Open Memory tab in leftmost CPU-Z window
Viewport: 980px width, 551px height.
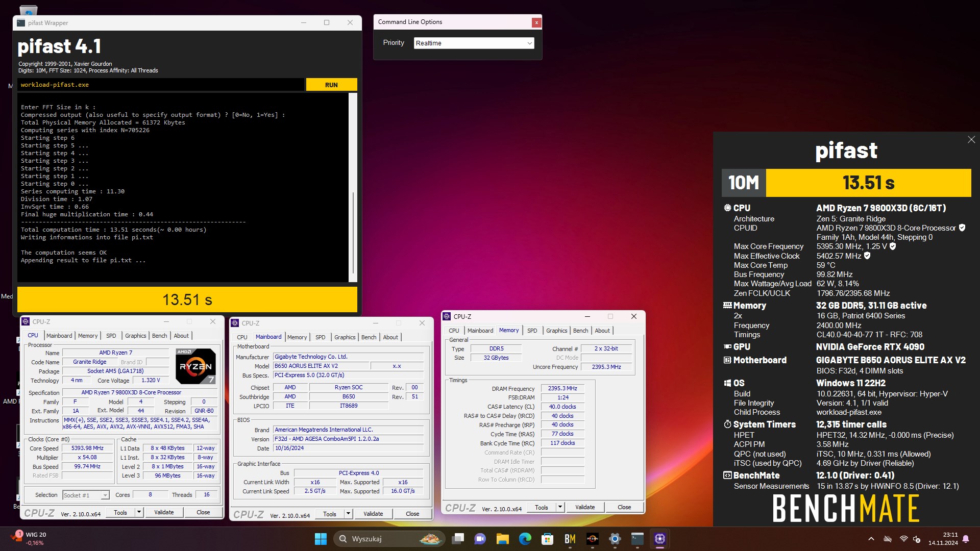coord(88,336)
